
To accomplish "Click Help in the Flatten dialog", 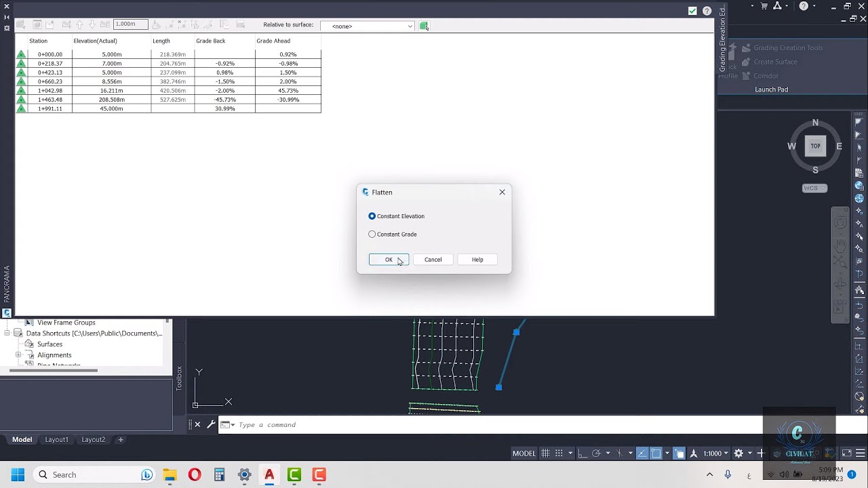I will click(x=477, y=260).
